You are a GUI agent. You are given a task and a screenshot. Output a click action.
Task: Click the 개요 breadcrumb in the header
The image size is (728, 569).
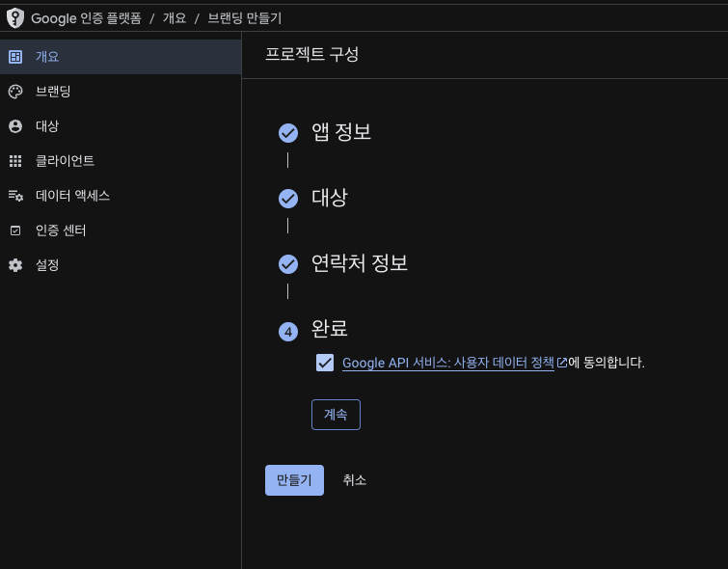point(174,18)
